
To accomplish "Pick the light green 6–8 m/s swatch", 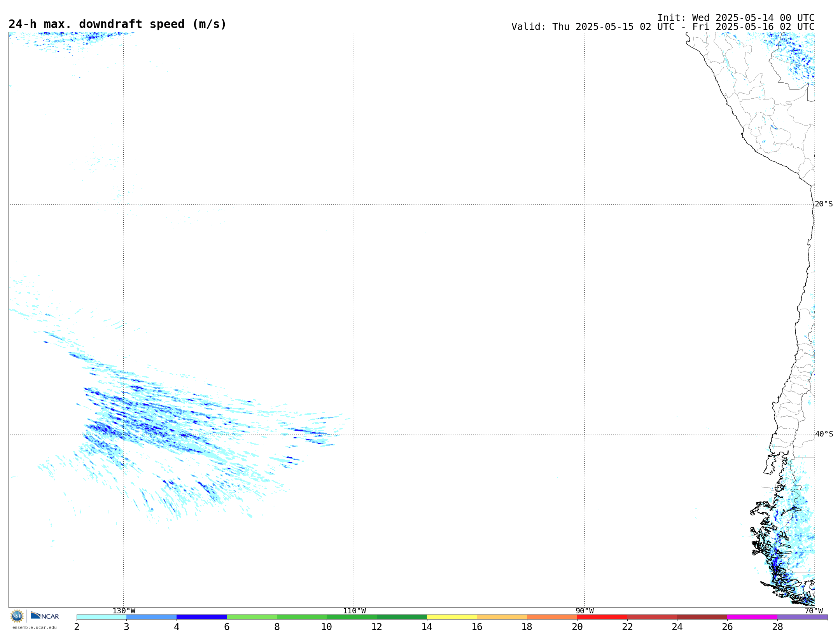I will click(x=252, y=617).
